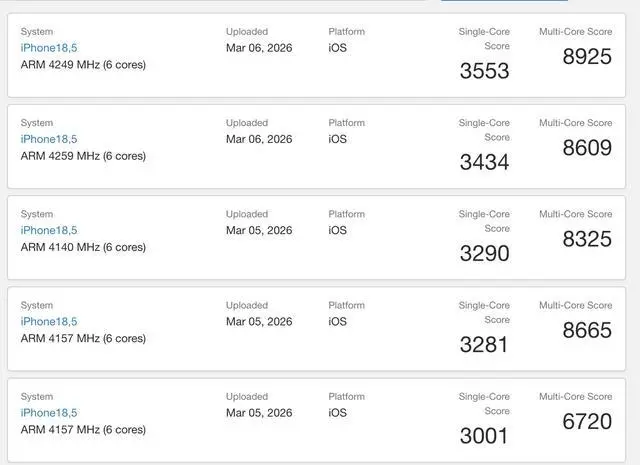This screenshot has width=640, height=465.
Task: Click the single-core score 3290
Action: pos(484,253)
